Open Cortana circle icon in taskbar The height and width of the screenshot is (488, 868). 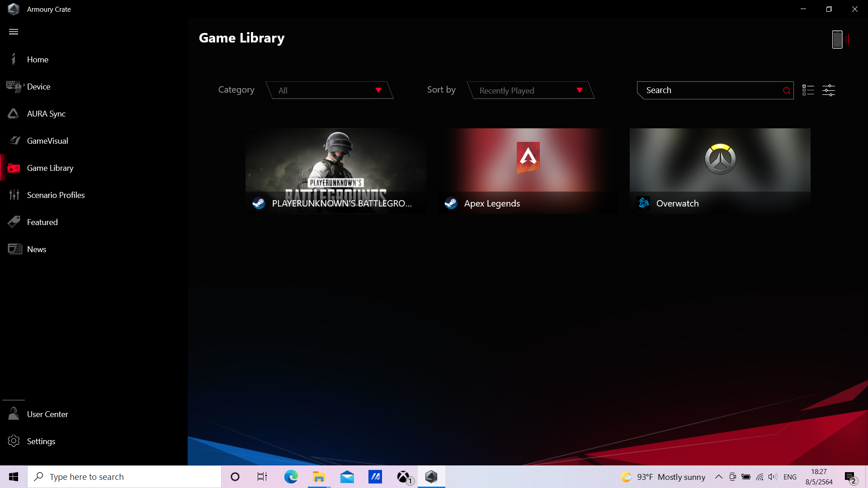[x=235, y=477]
